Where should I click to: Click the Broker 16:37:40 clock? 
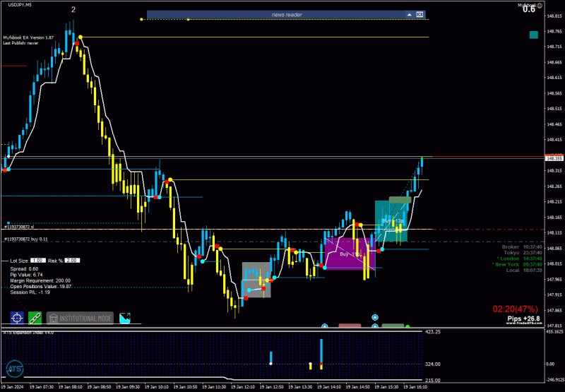click(x=522, y=247)
